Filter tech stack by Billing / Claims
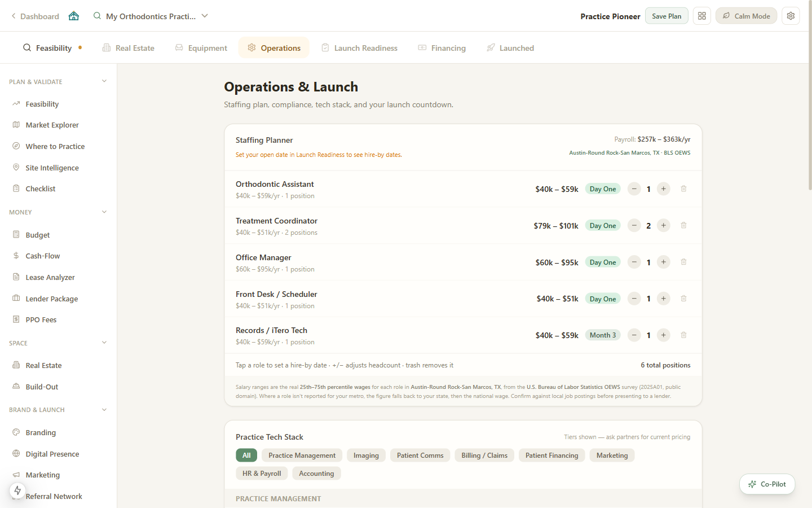 tap(484, 456)
